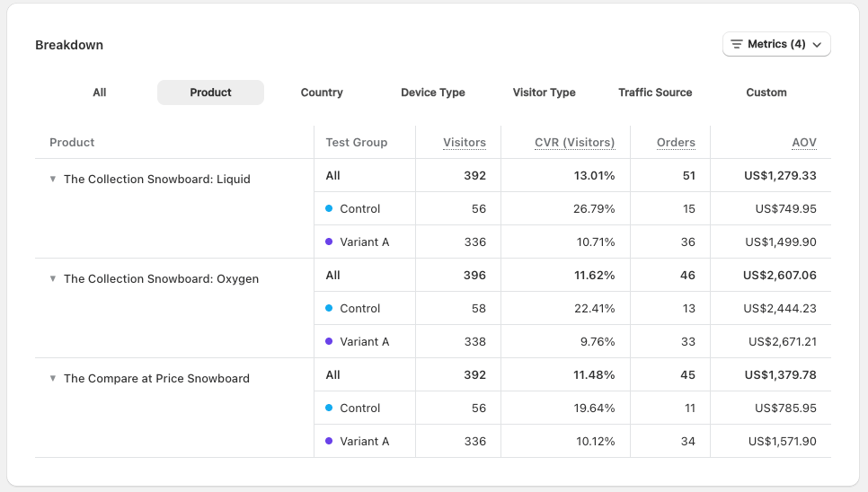Click The Collection Snowboard: Oxygen product name
This screenshot has height=492, width=868.
[161, 278]
